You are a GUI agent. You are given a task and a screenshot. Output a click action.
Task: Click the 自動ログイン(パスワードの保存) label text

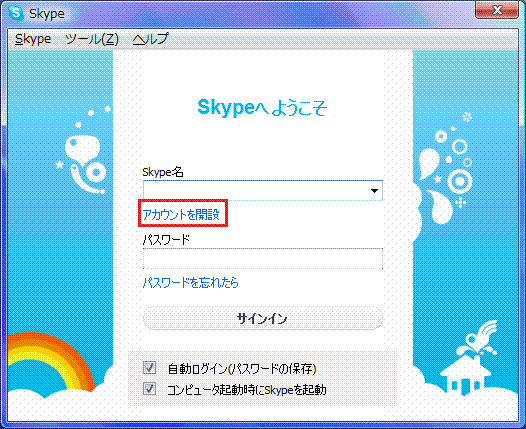pos(242,369)
